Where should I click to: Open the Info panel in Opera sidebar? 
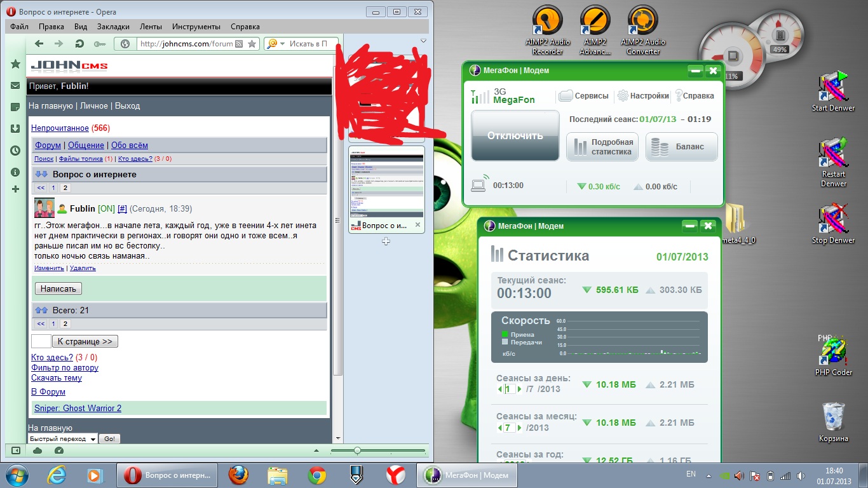pyautogui.click(x=16, y=172)
